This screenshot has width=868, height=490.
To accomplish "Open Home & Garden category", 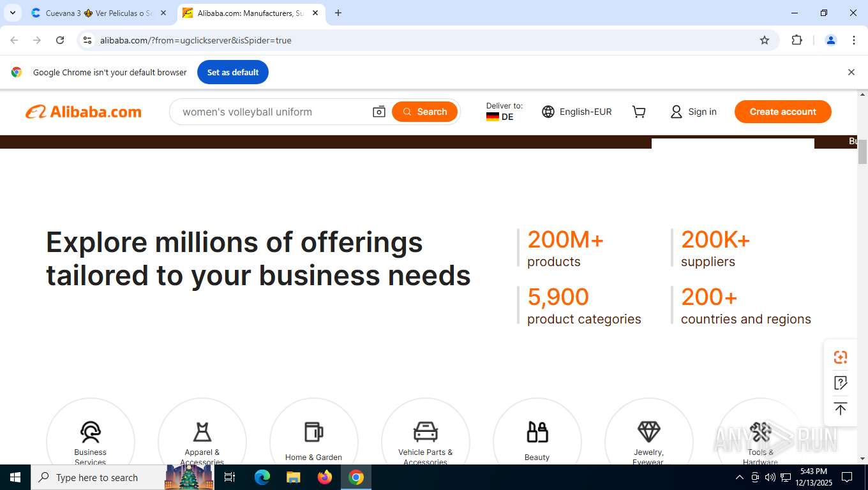I will 313,442.
